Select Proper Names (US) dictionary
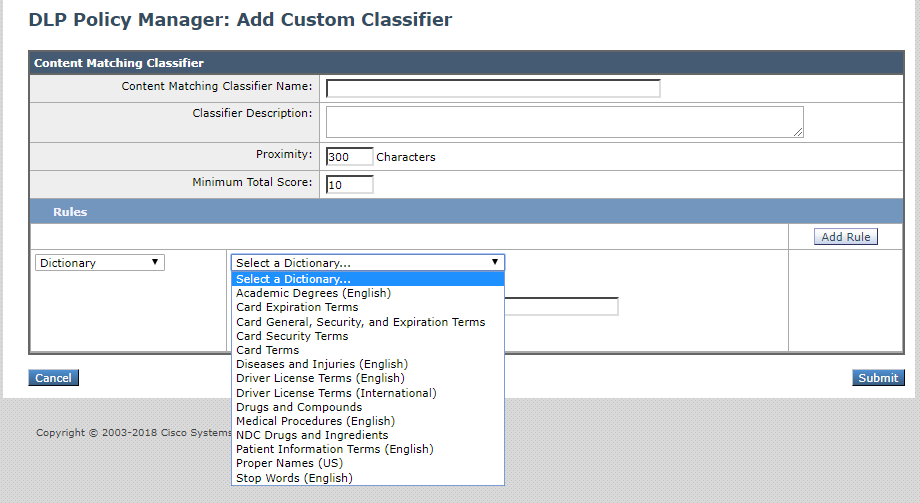Image resolution: width=920 pixels, height=503 pixels. tap(368, 463)
